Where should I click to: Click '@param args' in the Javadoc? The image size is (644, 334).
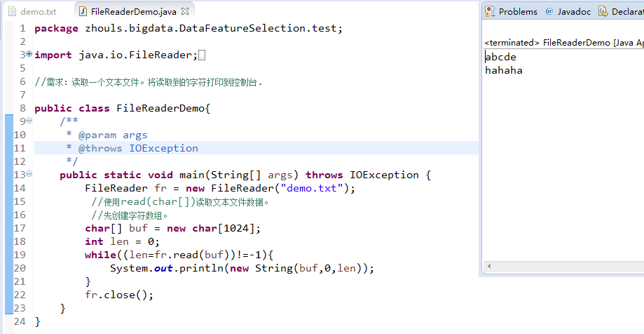[x=113, y=135]
